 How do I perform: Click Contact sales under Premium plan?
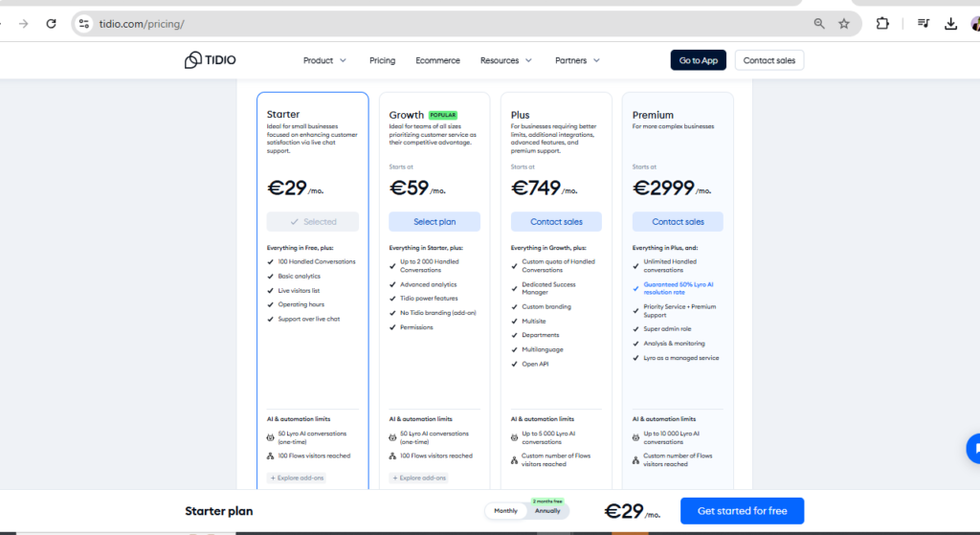coord(678,222)
